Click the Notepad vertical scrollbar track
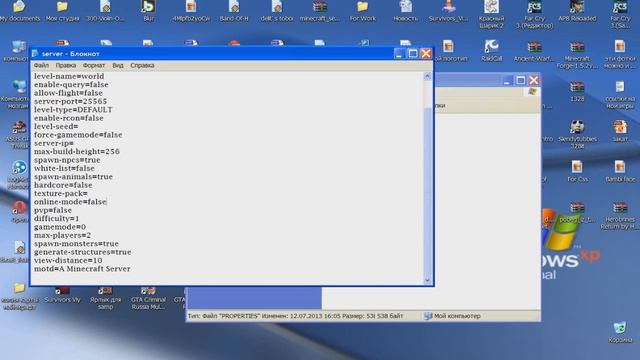This screenshot has height=360, width=640. click(x=427, y=178)
